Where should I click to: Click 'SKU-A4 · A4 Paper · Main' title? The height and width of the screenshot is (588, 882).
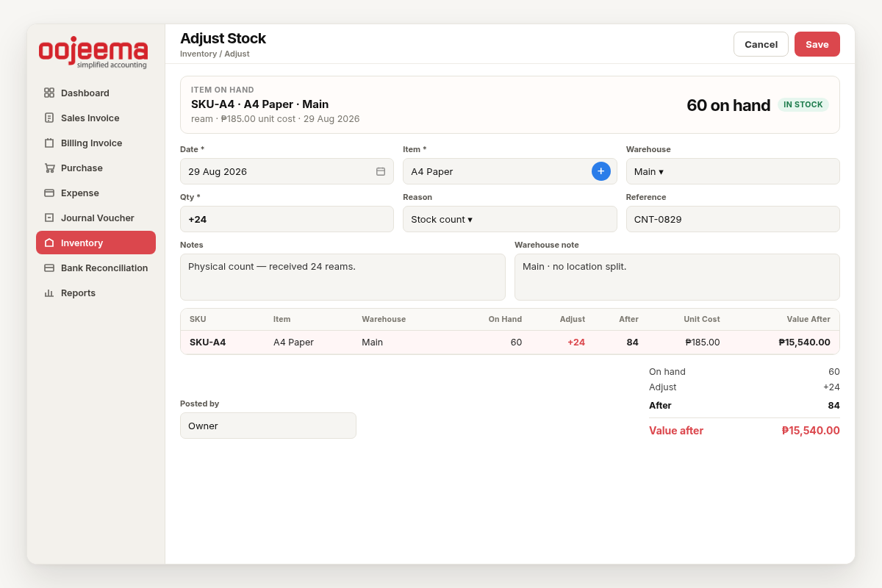[x=259, y=104]
